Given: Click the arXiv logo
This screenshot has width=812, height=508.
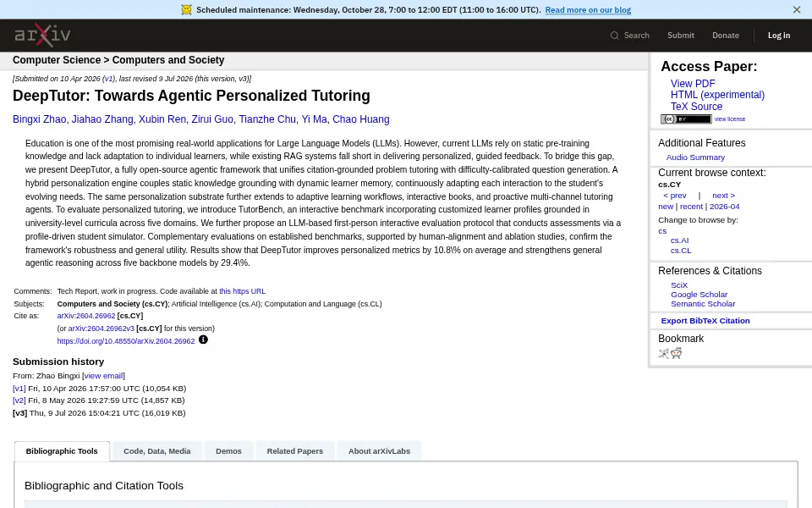Looking at the screenshot, I should coord(42,36).
